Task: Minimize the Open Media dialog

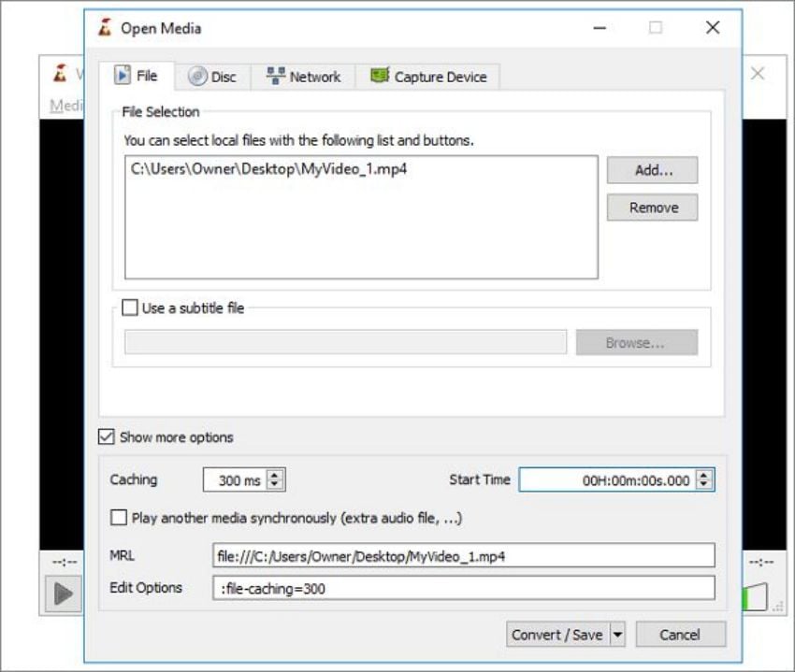Action: click(x=600, y=28)
